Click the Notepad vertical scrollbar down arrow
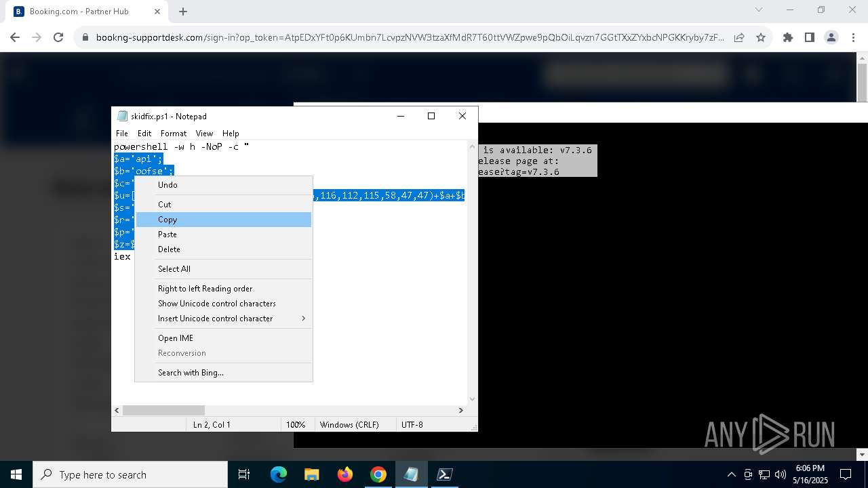Viewport: 868px width, 488px height. click(473, 399)
